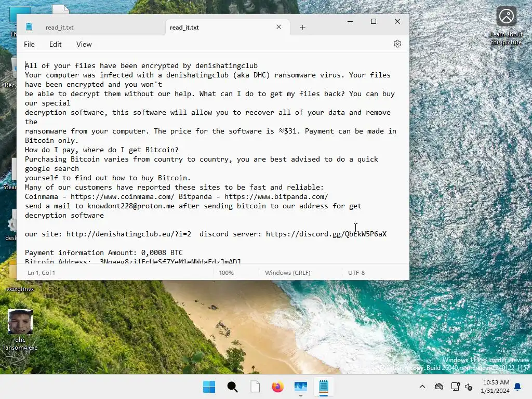This screenshot has width=532, height=399.
Task: Open the blank file icon in taskbar
Action: coord(255,387)
